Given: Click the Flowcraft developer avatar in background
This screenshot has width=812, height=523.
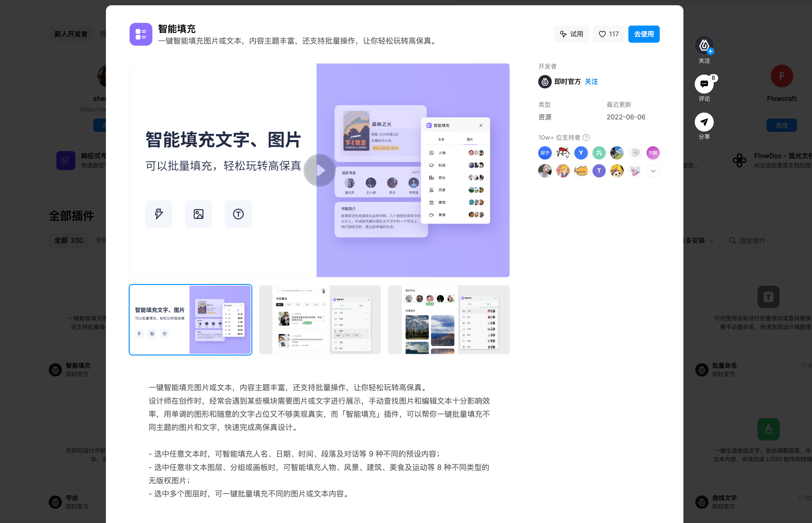Looking at the screenshot, I should click(781, 76).
